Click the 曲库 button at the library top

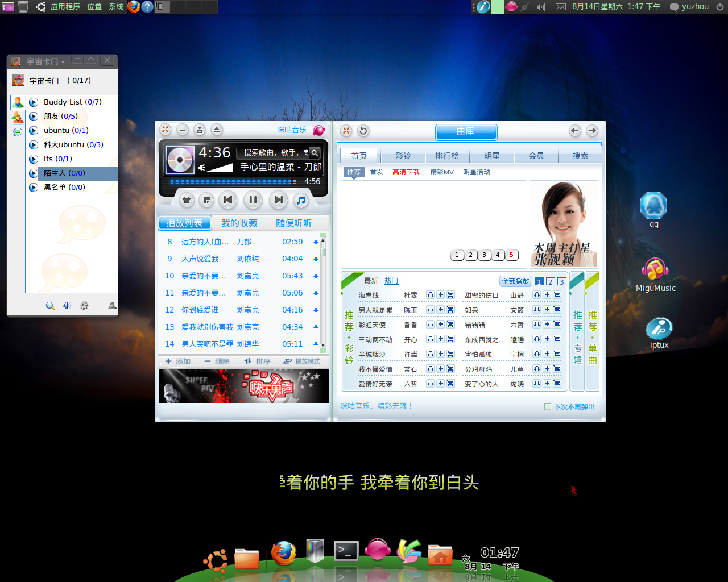(x=466, y=132)
